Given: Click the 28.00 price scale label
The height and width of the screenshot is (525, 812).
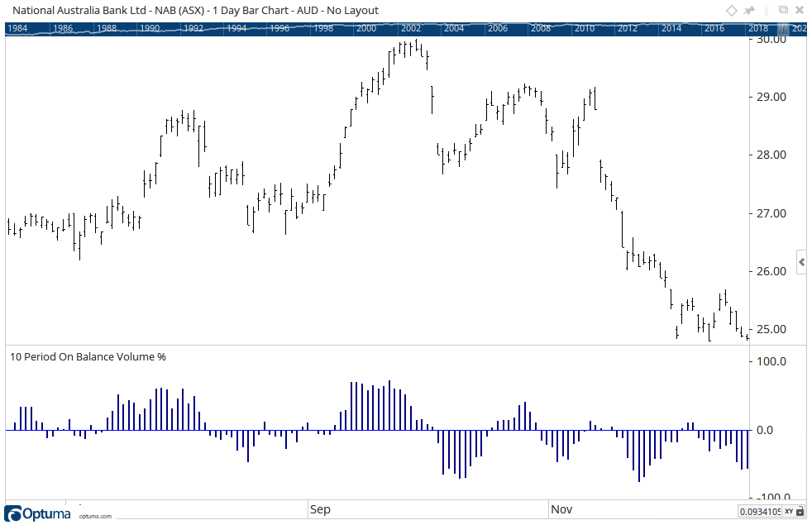Looking at the screenshot, I should [771, 155].
